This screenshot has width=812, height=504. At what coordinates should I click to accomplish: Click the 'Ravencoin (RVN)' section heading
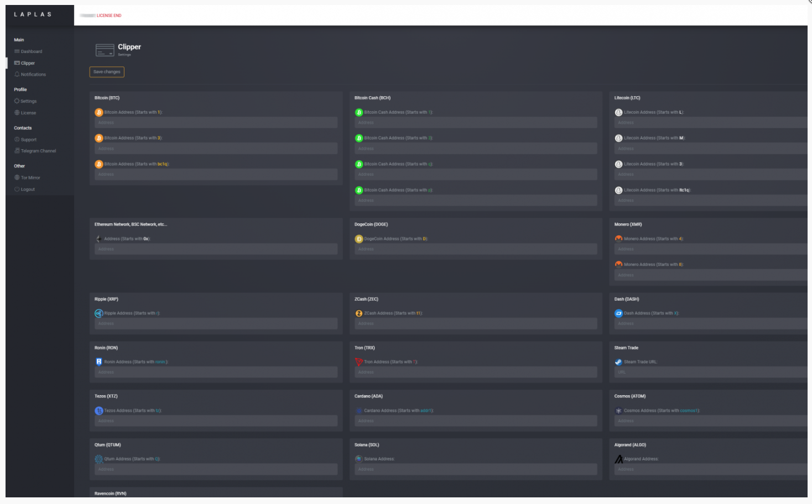[111, 494]
